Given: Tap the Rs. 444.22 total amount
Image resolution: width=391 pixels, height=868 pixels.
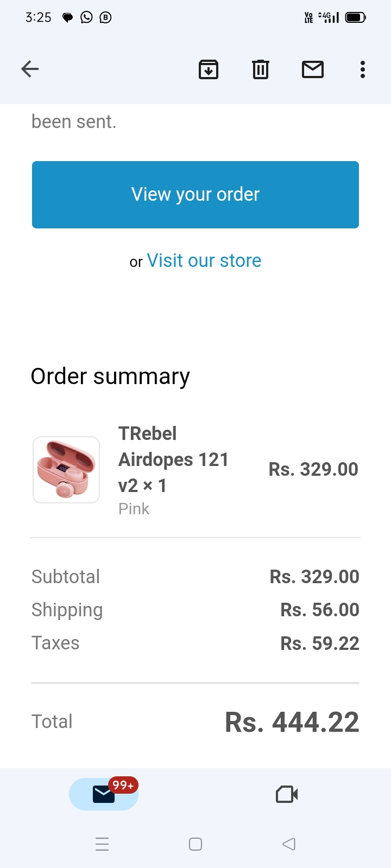Looking at the screenshot, I should tap(292, 722).
